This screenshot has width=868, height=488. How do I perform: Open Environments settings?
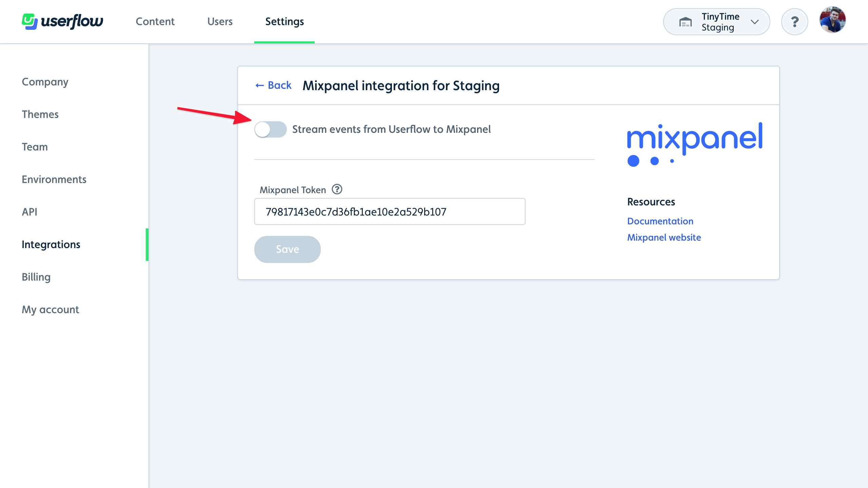click(x=54, y=179)
